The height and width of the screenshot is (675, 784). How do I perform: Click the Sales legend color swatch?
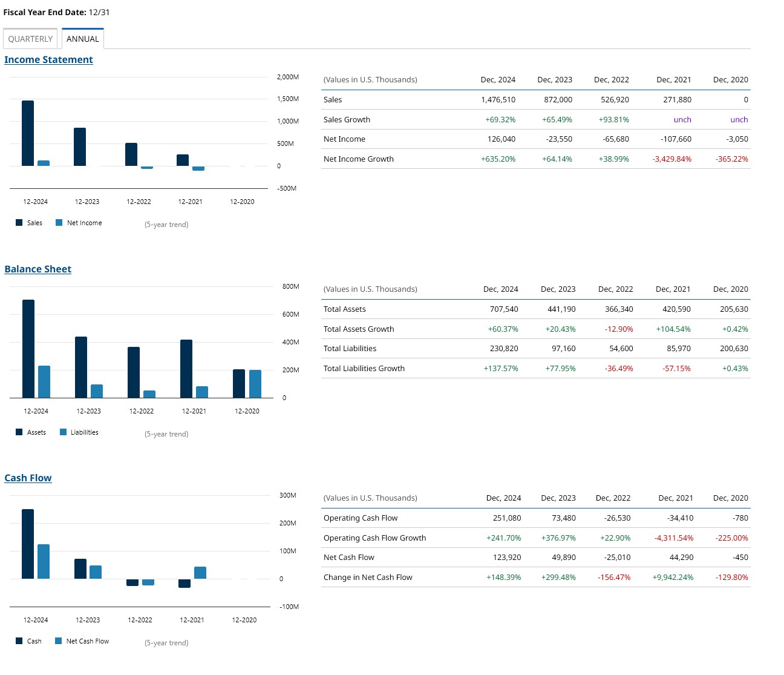coord(19,223)
